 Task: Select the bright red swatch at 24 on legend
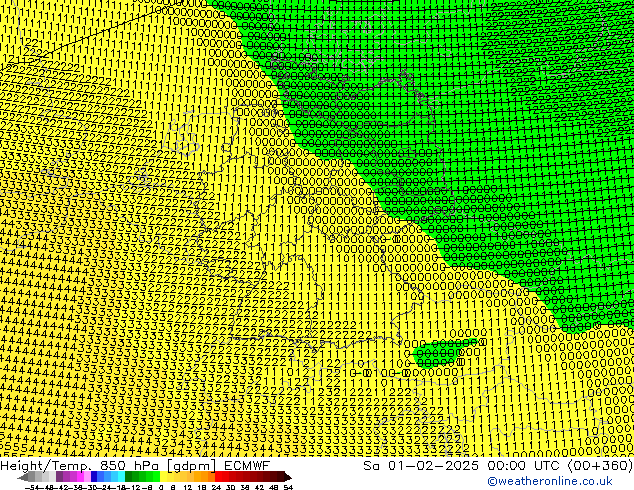pos(218,477)
